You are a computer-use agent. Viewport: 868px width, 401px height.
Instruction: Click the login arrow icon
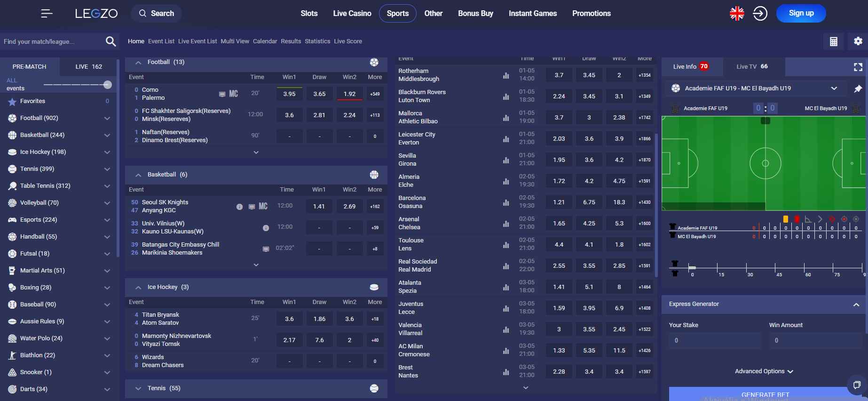[x=760, y=14]
